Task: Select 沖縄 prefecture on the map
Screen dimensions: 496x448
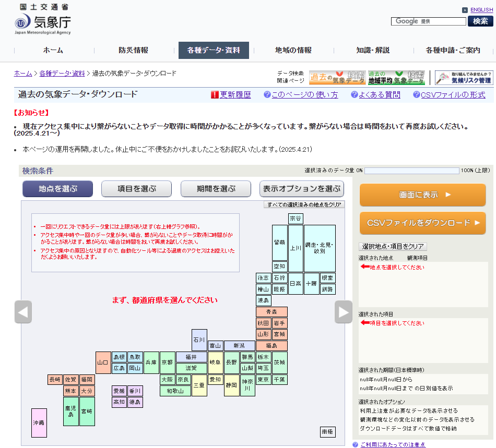Action: coord(39,422)
